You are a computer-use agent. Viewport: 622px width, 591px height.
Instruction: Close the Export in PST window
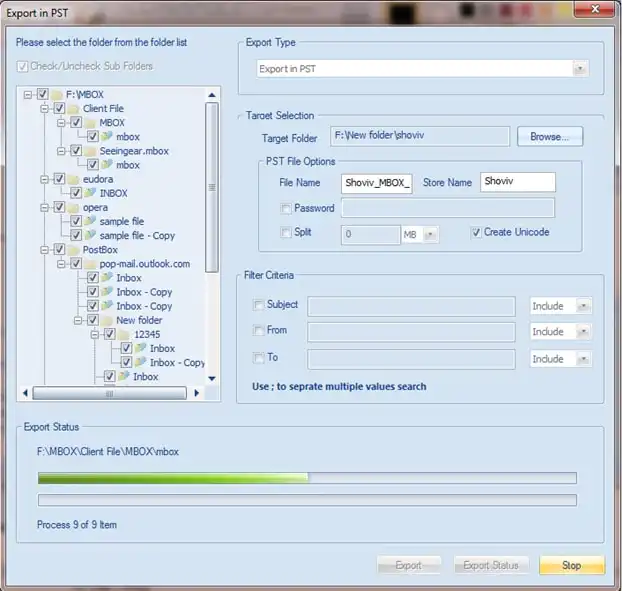coord(594,9)
